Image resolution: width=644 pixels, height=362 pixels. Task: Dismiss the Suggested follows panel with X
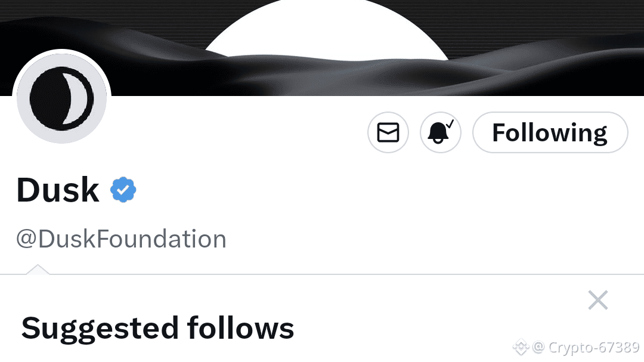[x=597, y=300]
